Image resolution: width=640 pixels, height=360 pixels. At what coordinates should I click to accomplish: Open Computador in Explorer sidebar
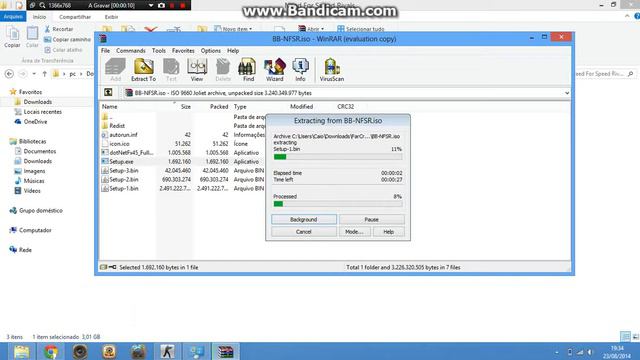click(35, 230)
